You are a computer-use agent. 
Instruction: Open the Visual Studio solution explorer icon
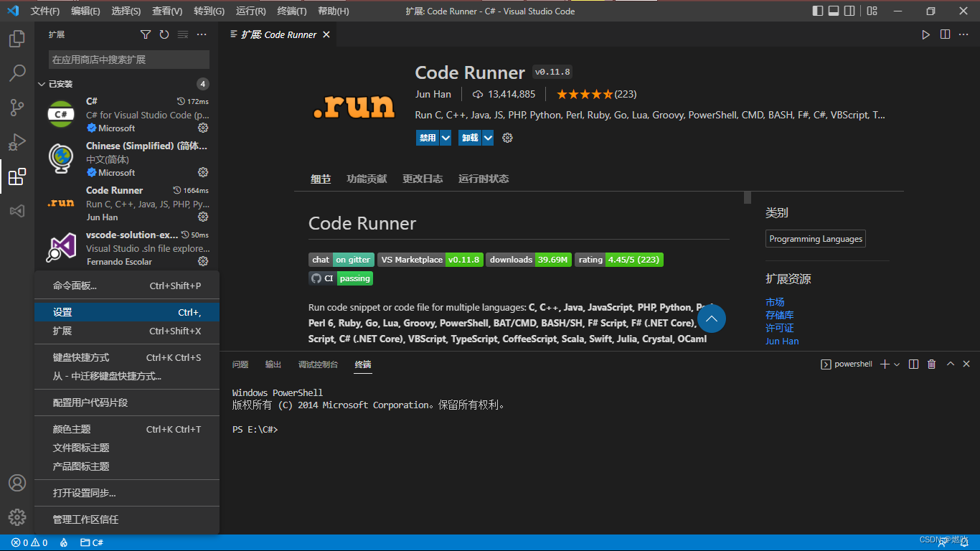[17, 211]
